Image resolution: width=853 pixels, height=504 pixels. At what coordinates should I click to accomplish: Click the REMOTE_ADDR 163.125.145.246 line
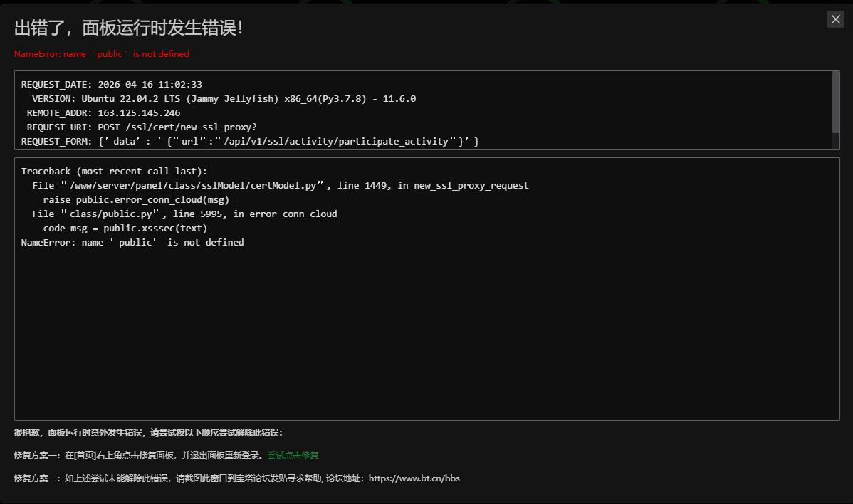103,112
